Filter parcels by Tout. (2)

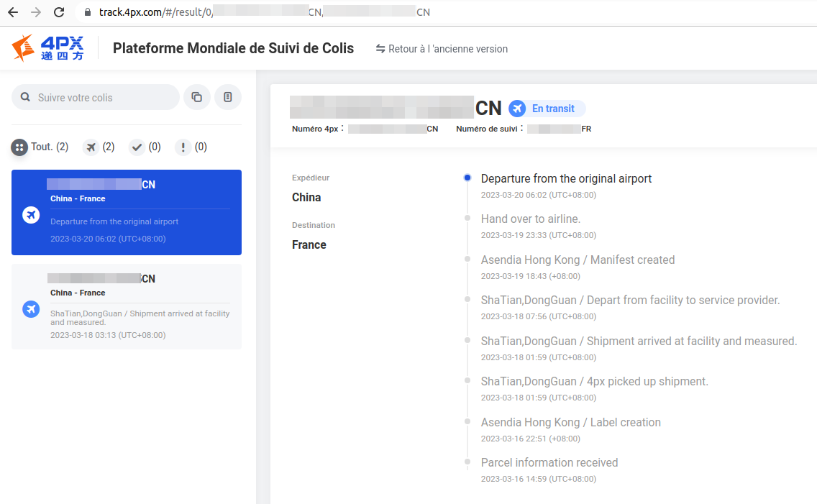(x=40, y=147)
